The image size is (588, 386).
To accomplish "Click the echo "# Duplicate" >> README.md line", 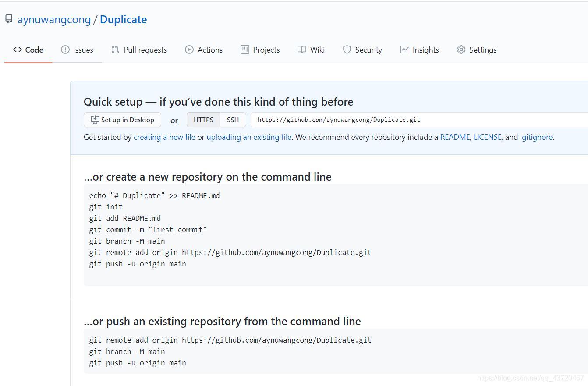I will pyautogui.click(x=154, y=195).
